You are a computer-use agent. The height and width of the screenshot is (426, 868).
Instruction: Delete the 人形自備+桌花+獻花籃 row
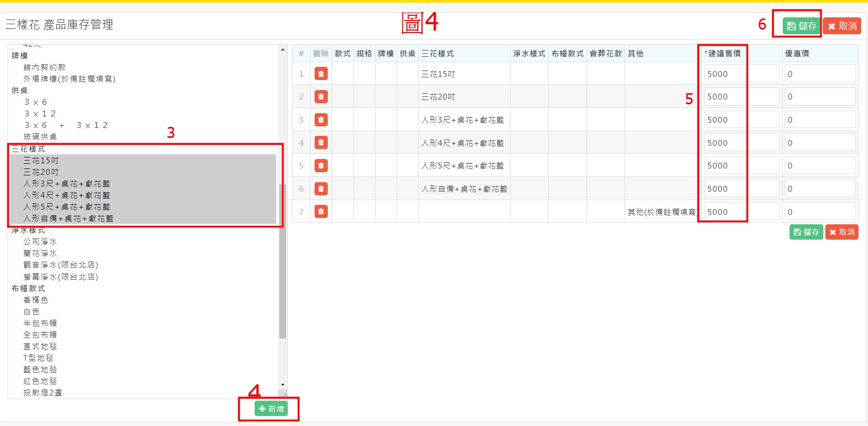pyautogui.click(x=321, y=189)
